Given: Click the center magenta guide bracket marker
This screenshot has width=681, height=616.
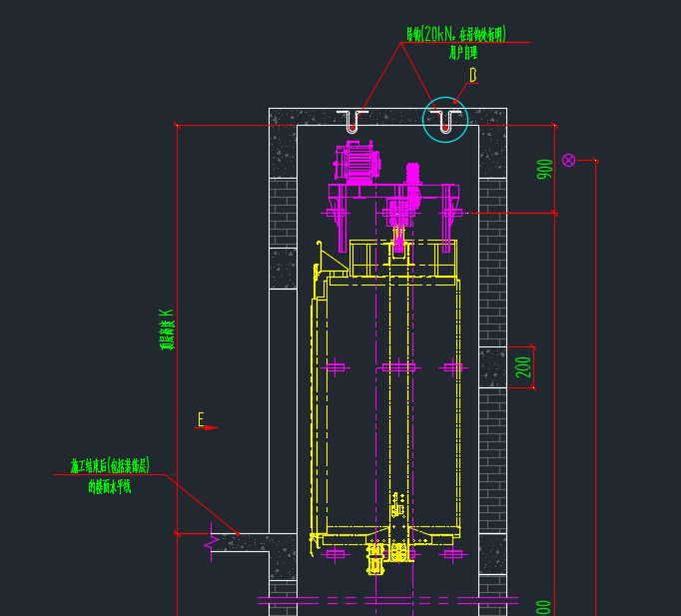Looking at the screenshot, I should [398, 367].
